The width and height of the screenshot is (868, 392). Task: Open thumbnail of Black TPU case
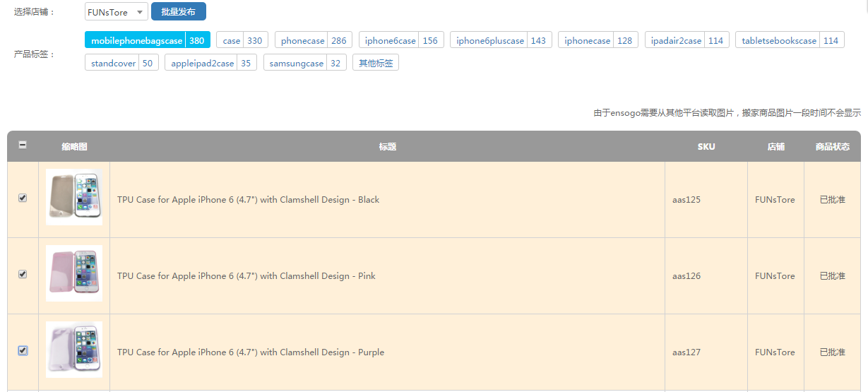[x=74, y=197]
